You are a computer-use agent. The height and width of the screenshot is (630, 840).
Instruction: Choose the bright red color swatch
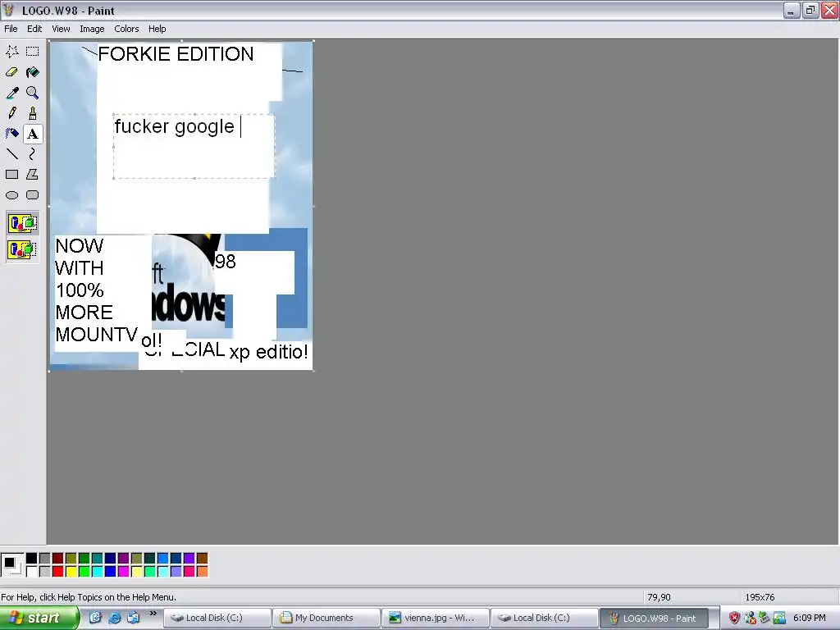coord(58,572)
